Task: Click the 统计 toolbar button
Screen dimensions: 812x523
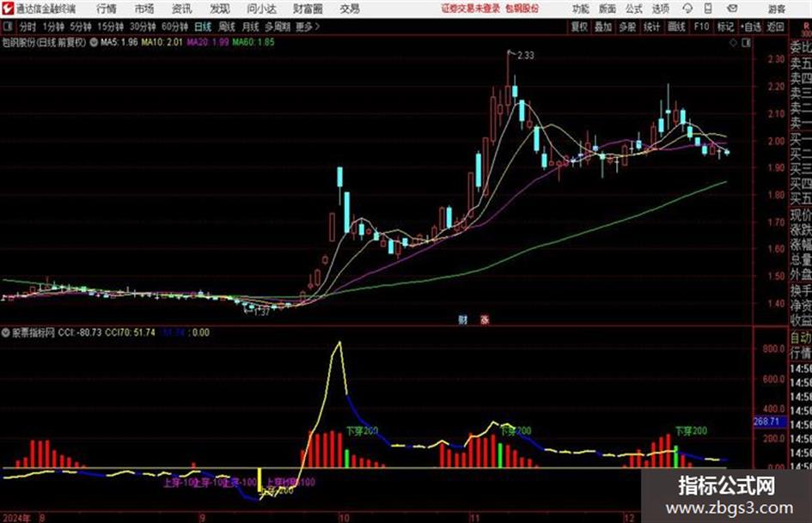Action: [x=651, y=27]
